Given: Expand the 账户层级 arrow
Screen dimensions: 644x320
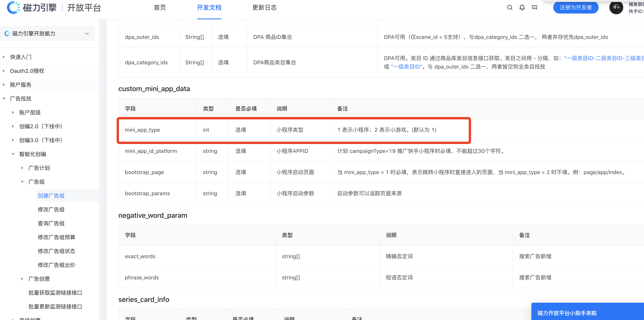Looking at the screenshot, I should point(13,112).
